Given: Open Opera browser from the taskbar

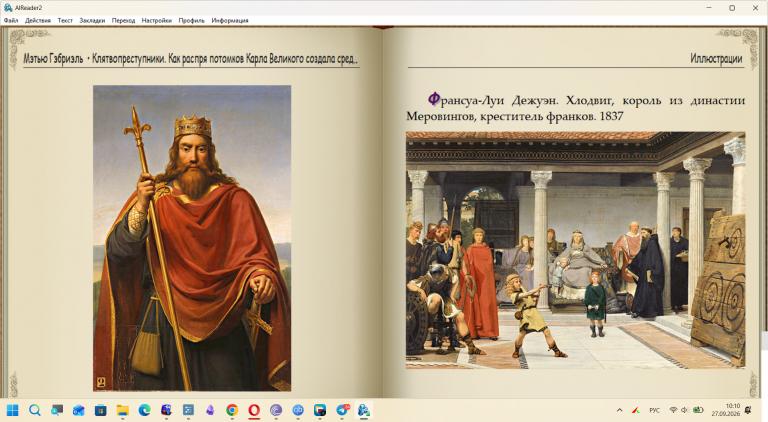Looking at the screenshot, I should click(x=254, y=410).
